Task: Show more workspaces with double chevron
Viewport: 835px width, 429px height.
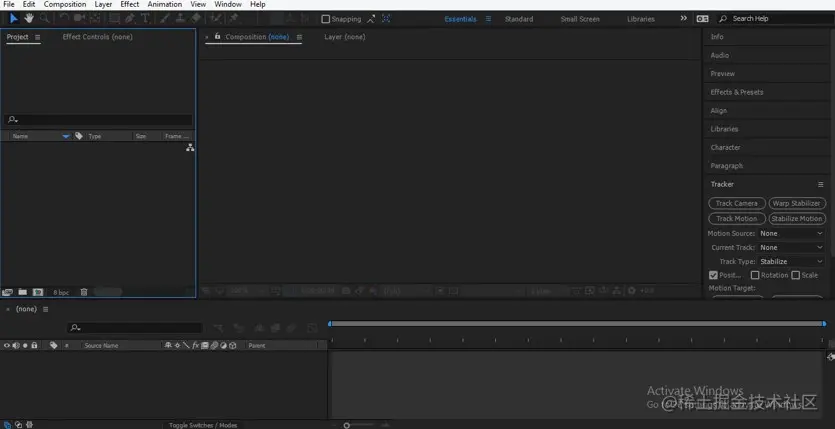Action: tap(684, 18)
